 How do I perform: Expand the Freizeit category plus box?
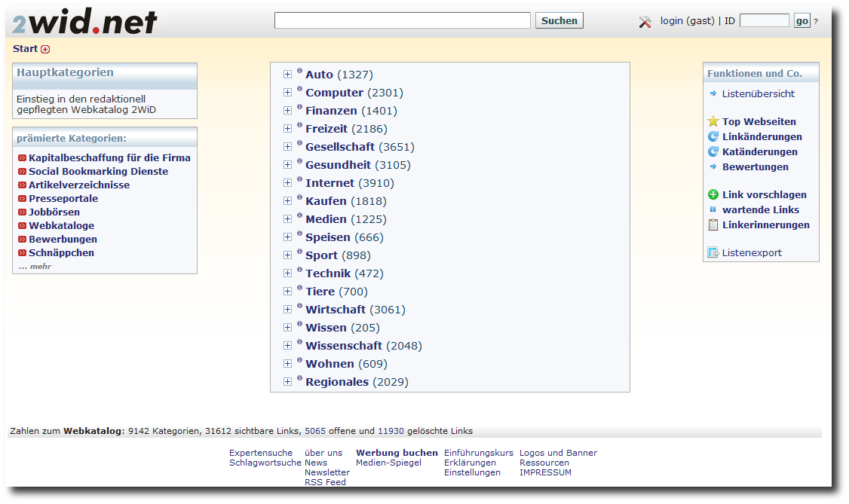(x=287, y=129)
